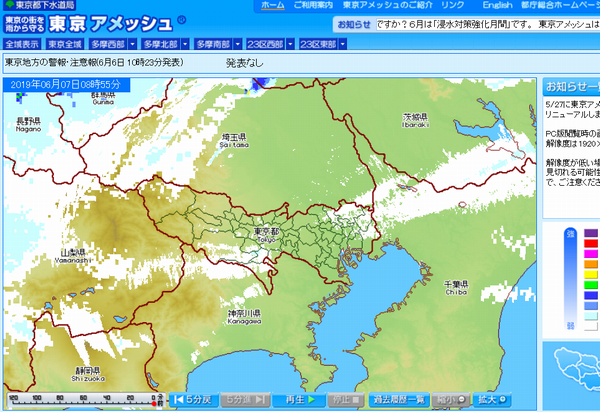Open the リンク menu item
Image resolution: width=600 pixels, height=412 pixels.
coord(453,5)
